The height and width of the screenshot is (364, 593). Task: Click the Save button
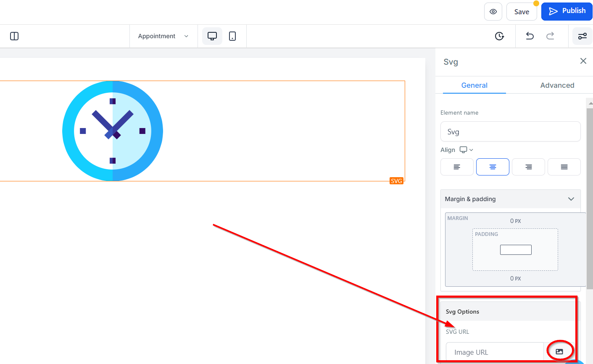522,12
